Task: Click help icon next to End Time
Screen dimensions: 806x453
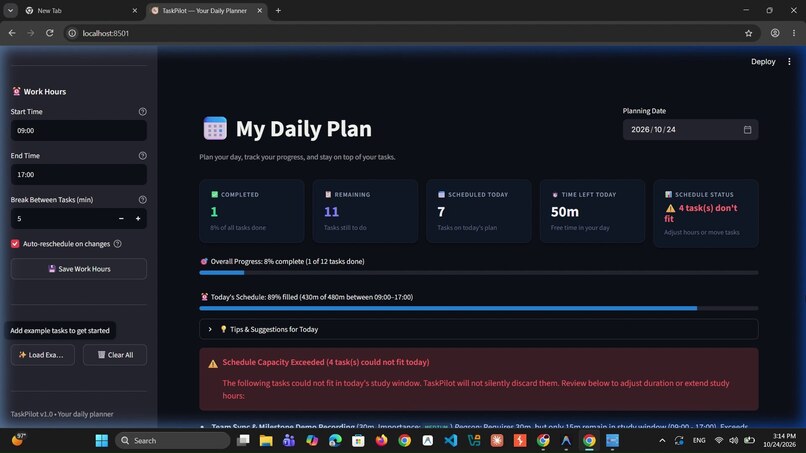Action: (x=142, y=155)
